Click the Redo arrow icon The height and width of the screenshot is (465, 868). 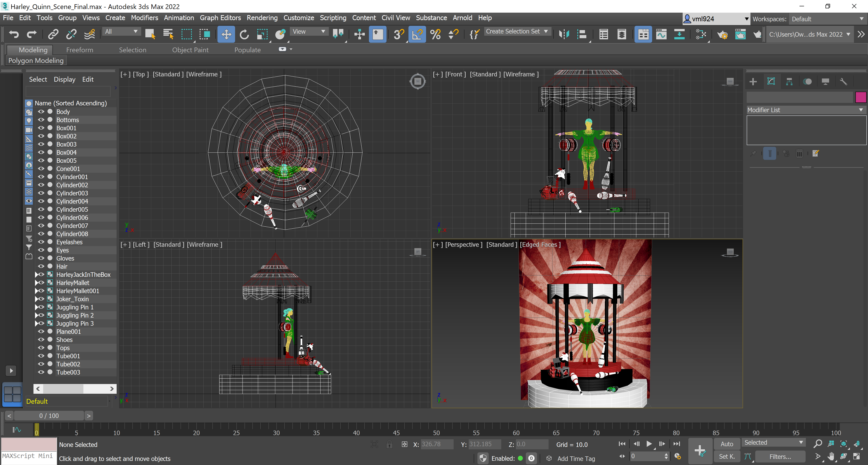[32, 34]
